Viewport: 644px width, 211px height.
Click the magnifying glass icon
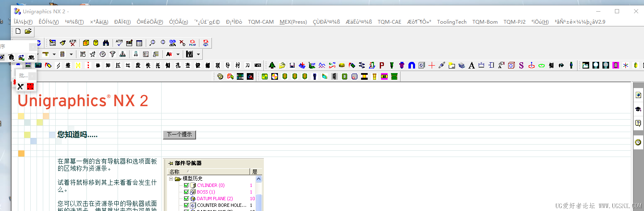click(x=152, y=43)
